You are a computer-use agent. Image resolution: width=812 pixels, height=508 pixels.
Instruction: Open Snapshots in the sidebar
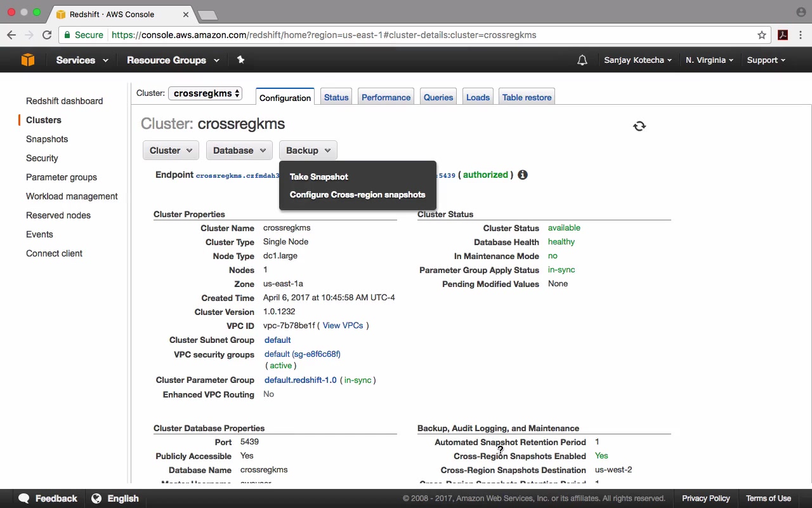[47, 139]
